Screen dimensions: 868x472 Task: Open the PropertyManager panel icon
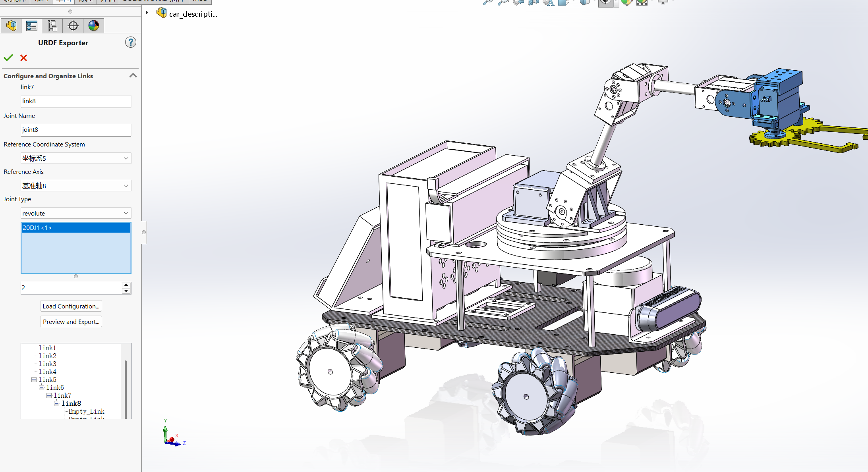[x=32, y=25]
